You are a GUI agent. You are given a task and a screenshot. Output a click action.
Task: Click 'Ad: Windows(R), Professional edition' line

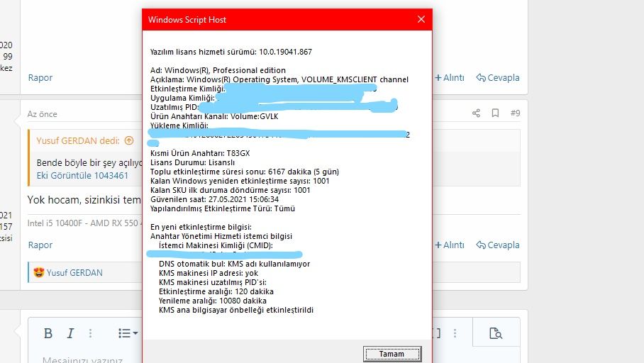click(x=218, y=70)
